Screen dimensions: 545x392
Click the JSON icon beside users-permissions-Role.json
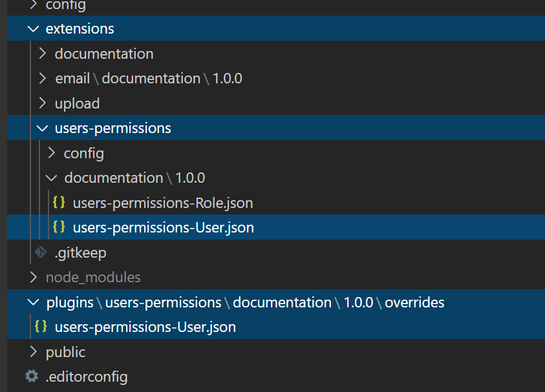58,202
